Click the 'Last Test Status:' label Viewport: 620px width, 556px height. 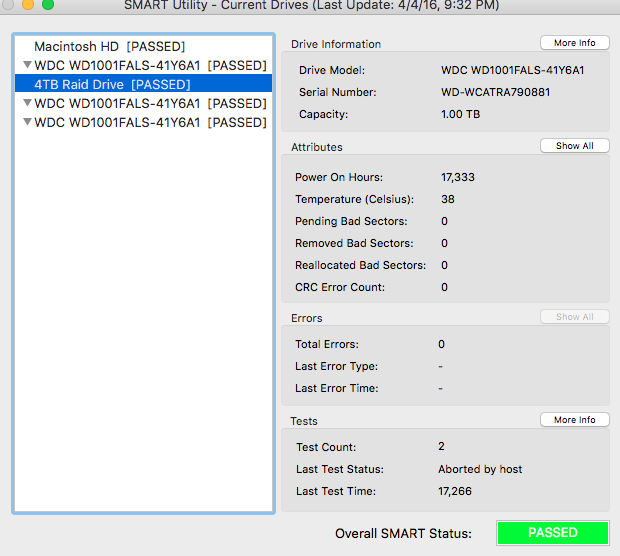pos(340,469)
